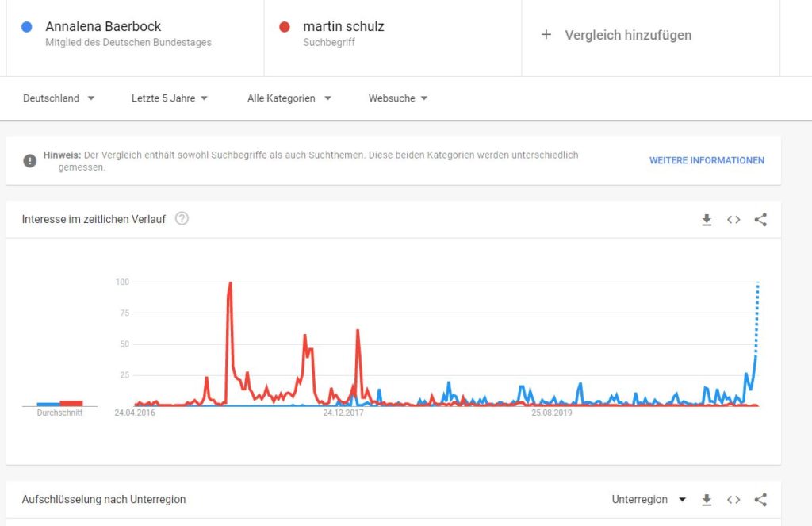
Task: Open embed code for Unterregion breakdown
Action: click(x=733, y=500)
